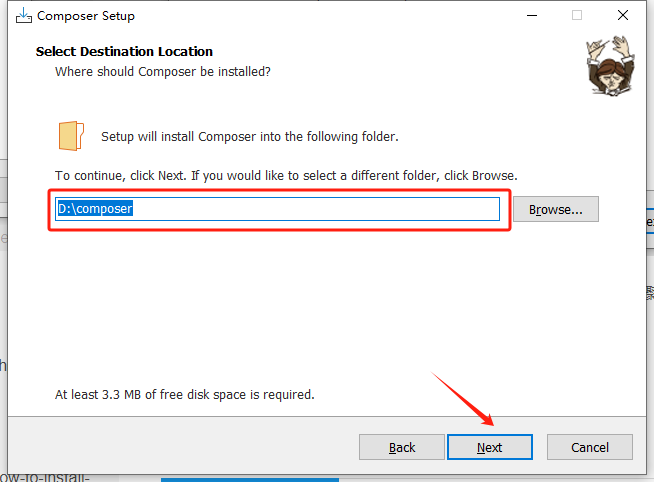The width and height of the screenshot is (654, 482).
Task: Click 'Setup will install Composer' text line
Action: pyautogui.click(x=250, y=137)
